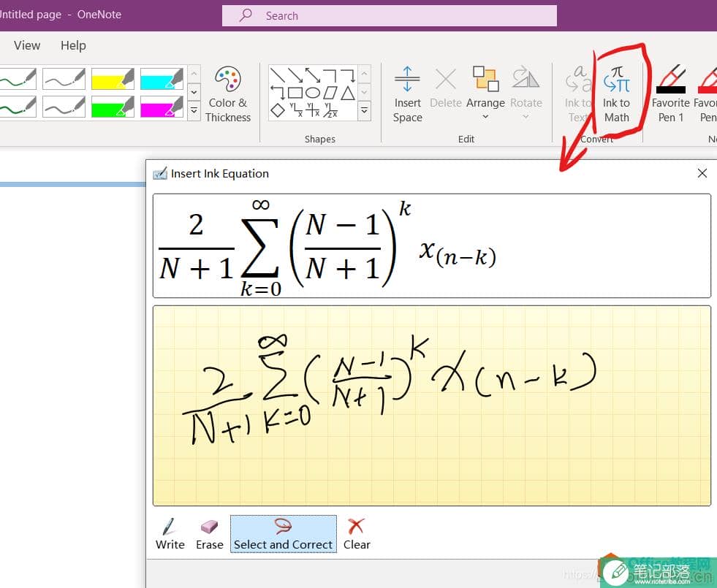Choose Select and Correct tool
Screen dimensions: 717x588
tap(284, 534)
